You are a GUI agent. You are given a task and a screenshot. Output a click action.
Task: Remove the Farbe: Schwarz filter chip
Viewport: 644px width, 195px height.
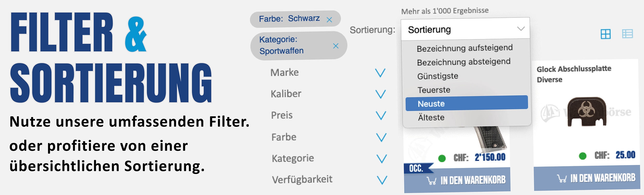[x=329, y=20]
